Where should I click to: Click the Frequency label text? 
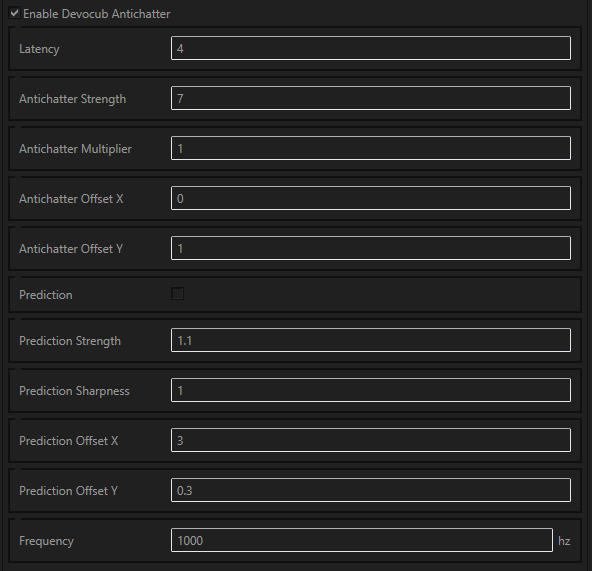pyautogui.click(x=46, y=541)
